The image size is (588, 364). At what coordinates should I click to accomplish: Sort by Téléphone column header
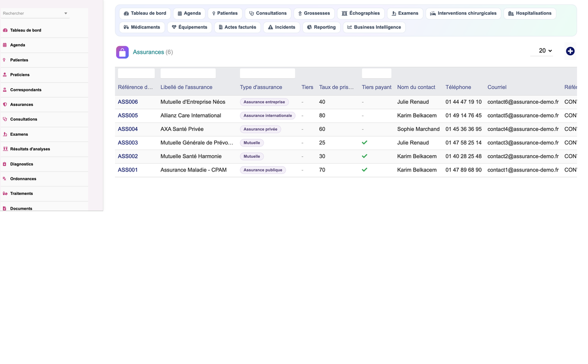[x=458, y=87]
